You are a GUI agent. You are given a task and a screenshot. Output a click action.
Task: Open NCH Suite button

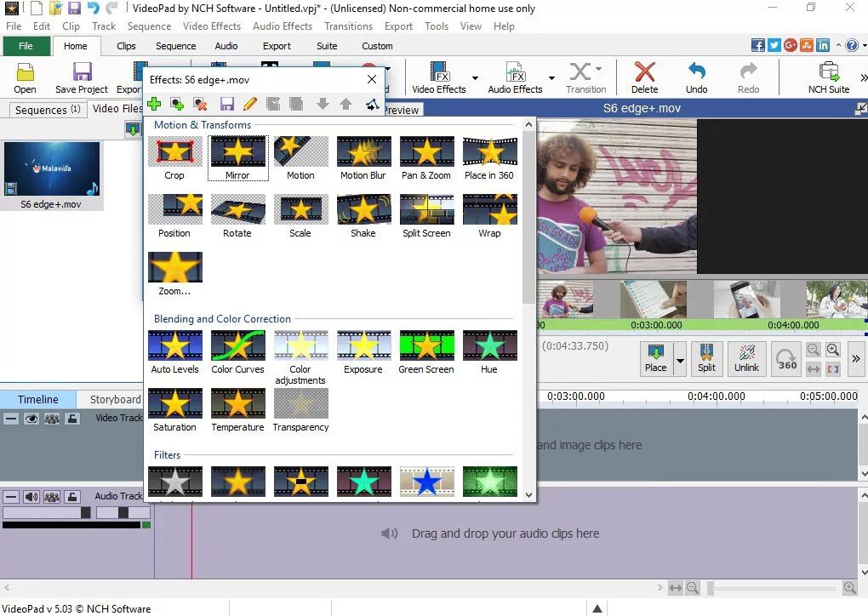(x=828, y=77)
